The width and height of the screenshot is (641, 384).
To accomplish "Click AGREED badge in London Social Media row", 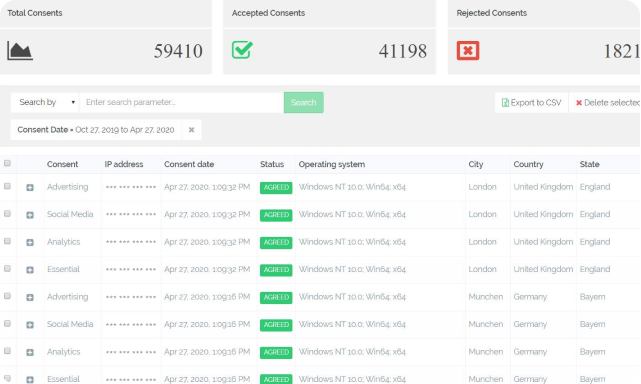I will [x=276, y=215].
